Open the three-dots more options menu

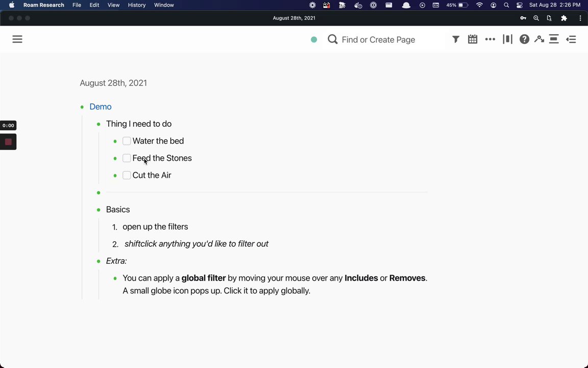coord(490,39)
